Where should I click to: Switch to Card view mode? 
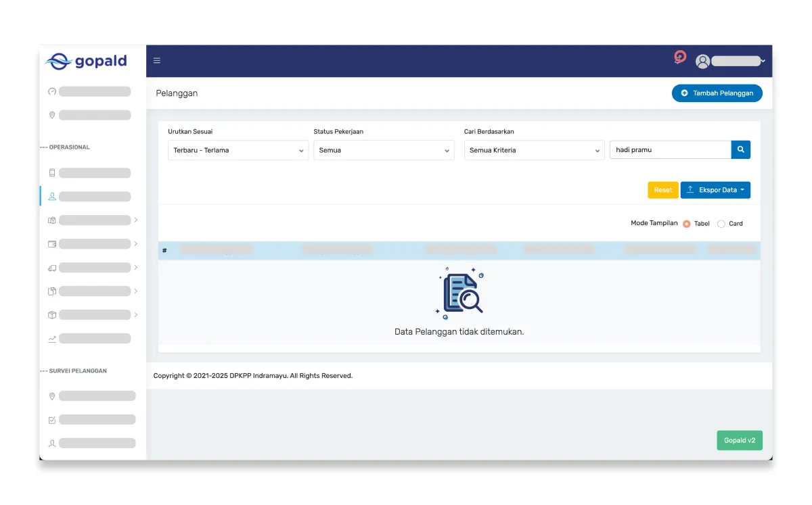tap(721, 223)
